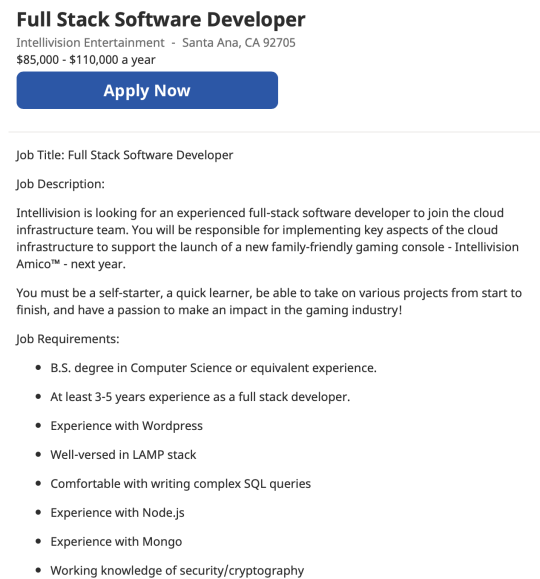Open the Intellivision Entertainment company link
The height and width of the screenshot is (579, 540).
click(90, 43)
